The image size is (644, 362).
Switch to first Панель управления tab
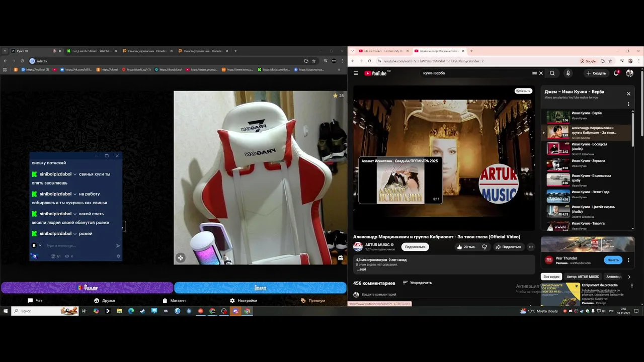pos(147,51)
